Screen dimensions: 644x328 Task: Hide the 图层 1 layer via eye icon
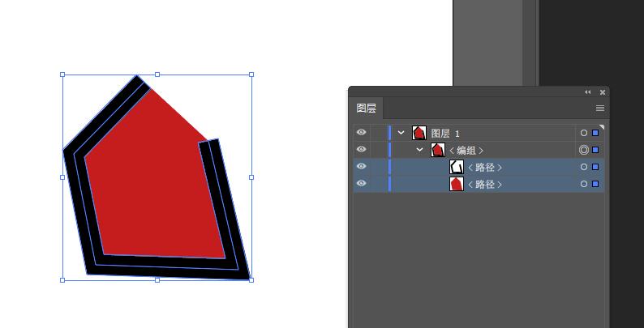pyautogui.click(x=361, y=133)
